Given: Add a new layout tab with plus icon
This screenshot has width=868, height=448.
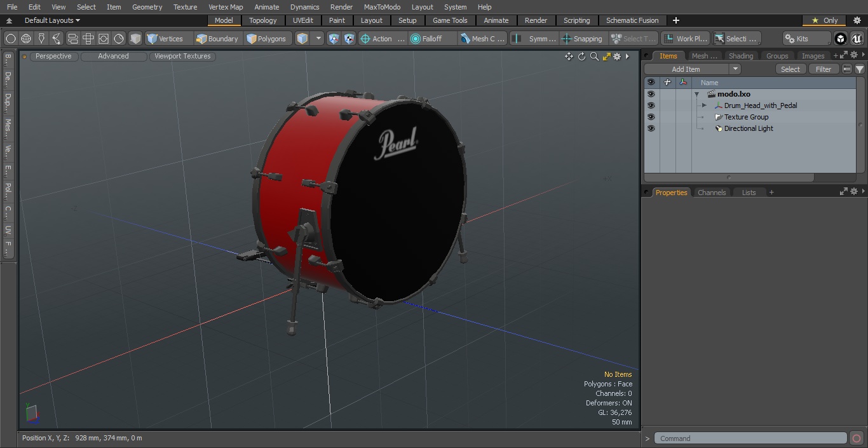Looking at the screenshot, I should coord(675,20).
